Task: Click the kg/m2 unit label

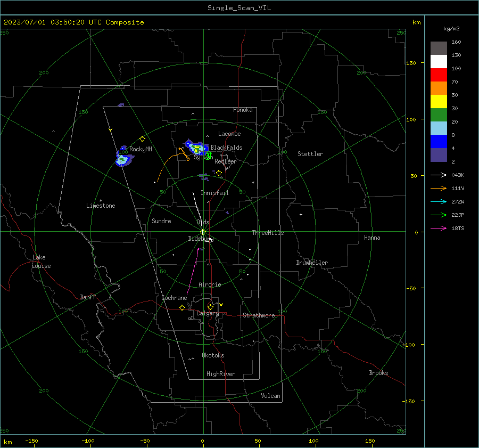Action: (451, 29)
